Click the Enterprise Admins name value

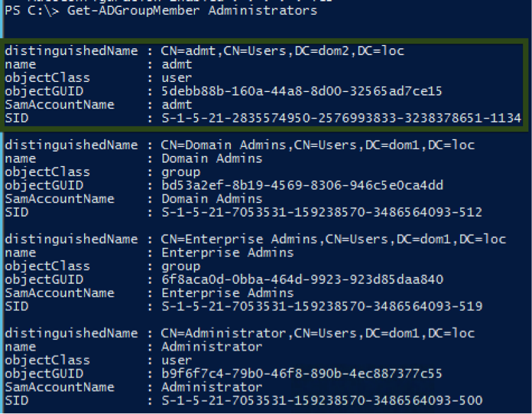[227, 253]
